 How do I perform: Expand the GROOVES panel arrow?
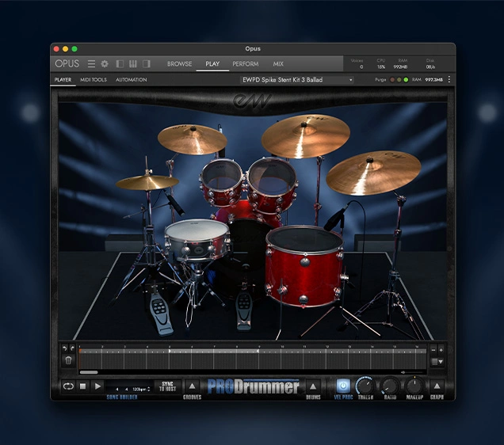click(193, 386)
